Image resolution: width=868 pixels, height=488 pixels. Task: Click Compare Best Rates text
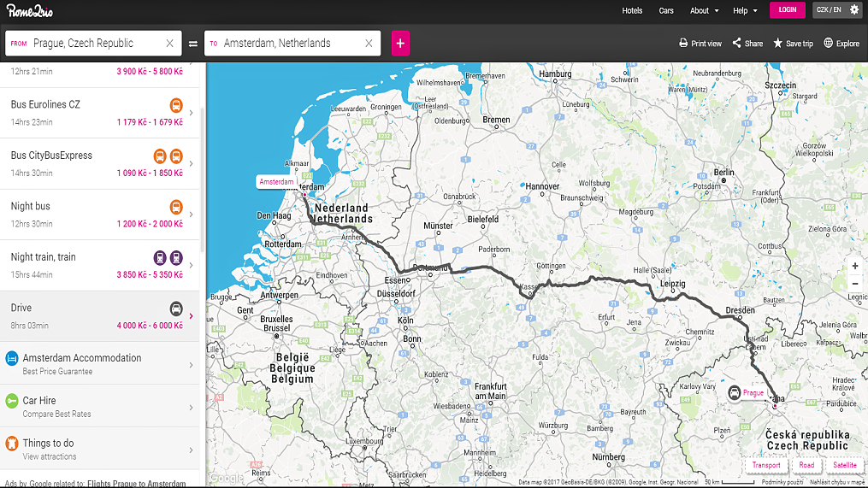56,415
